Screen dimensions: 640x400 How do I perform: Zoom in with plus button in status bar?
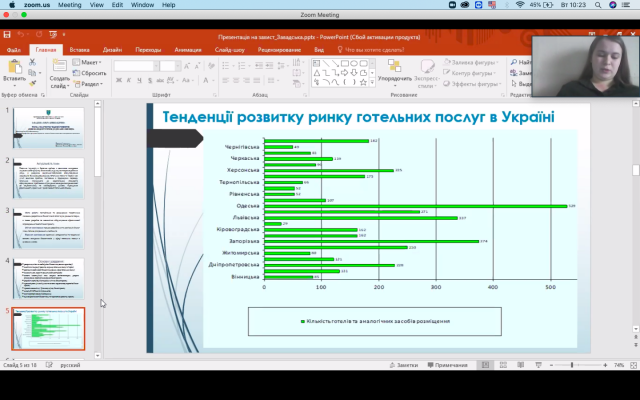tap(605, 365)
